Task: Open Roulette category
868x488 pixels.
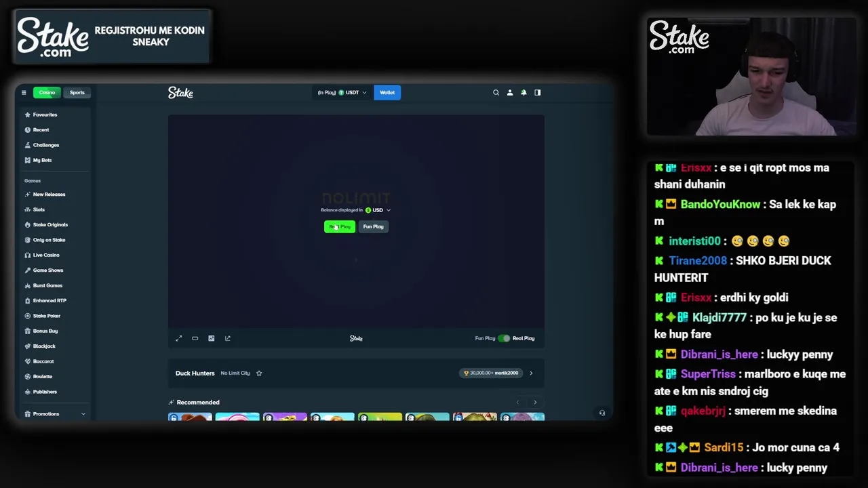Action: click(x=42, y=376)
